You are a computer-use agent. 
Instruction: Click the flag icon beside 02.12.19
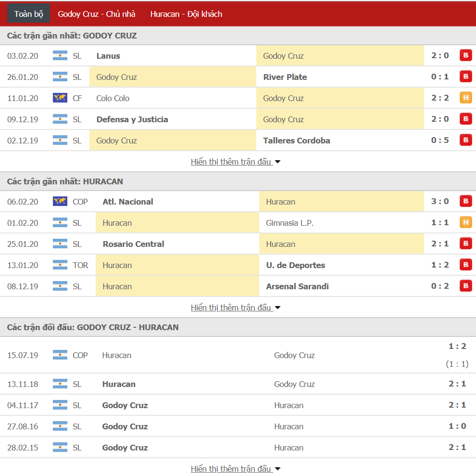point(60,141)
